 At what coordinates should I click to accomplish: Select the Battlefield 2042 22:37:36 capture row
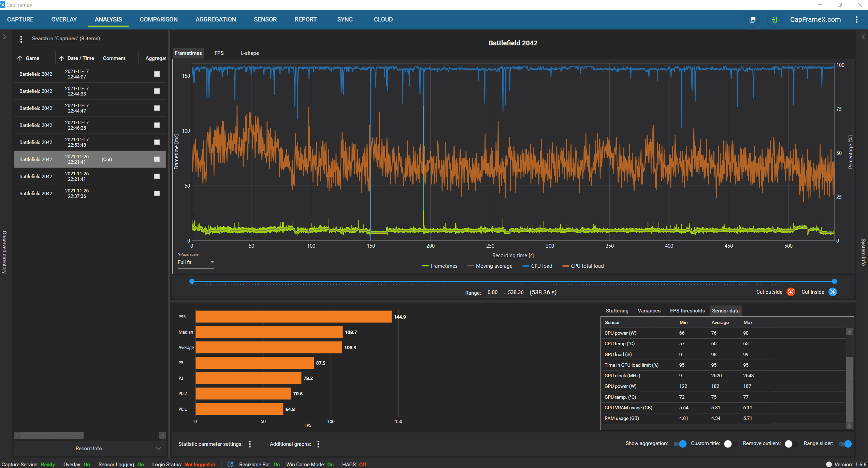[x=89, y=193]
